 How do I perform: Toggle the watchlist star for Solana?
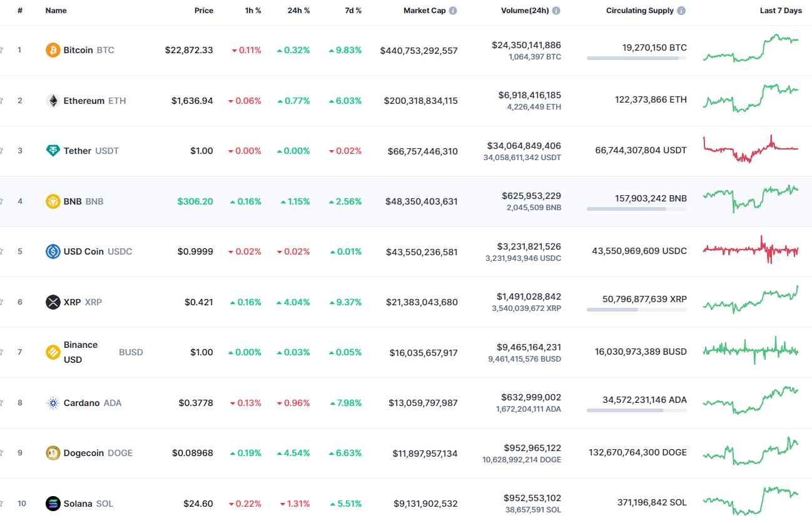[x=2, y=503]
